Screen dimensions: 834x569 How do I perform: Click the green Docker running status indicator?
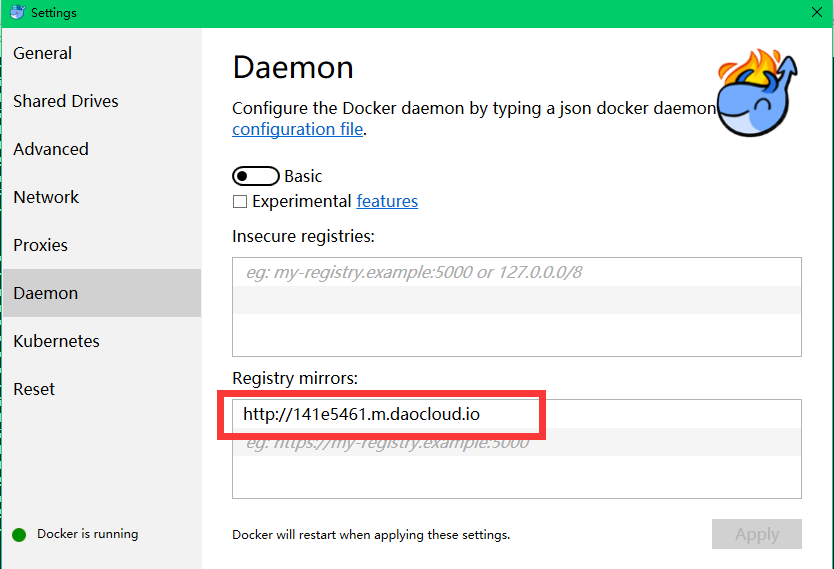coord(19,534)
